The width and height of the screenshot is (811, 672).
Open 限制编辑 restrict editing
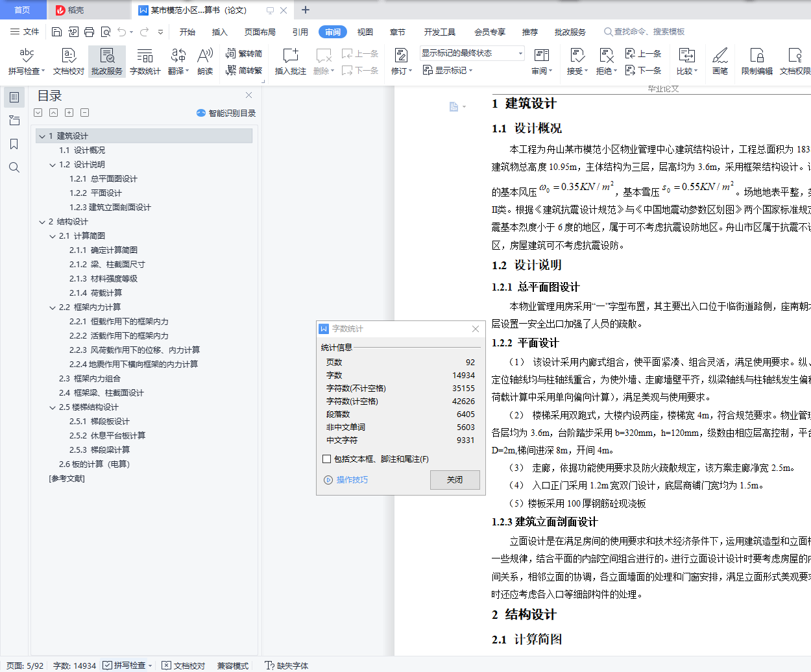point(757,61)
